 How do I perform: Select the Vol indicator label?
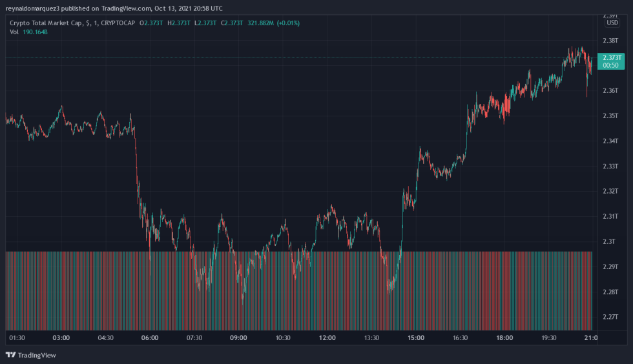click(x=14, y=32)
